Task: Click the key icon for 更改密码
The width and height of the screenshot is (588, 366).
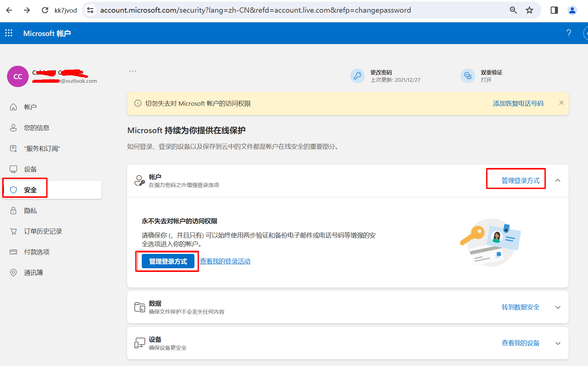Action: click(x=358, y=76)
